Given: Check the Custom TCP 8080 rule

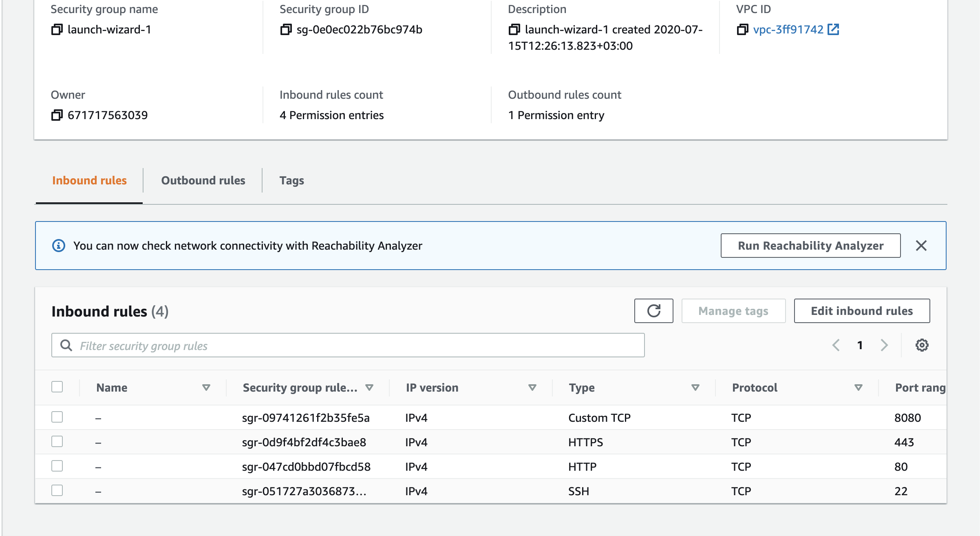Looking at the screenshot, I should (x=57, y=417).
